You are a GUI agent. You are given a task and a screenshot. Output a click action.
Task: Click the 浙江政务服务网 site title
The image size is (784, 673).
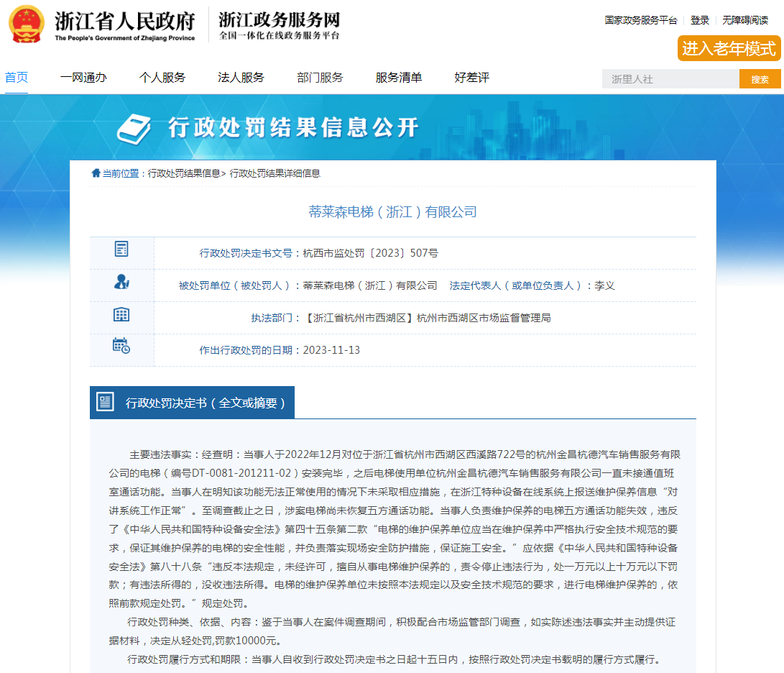coord(280,19)
